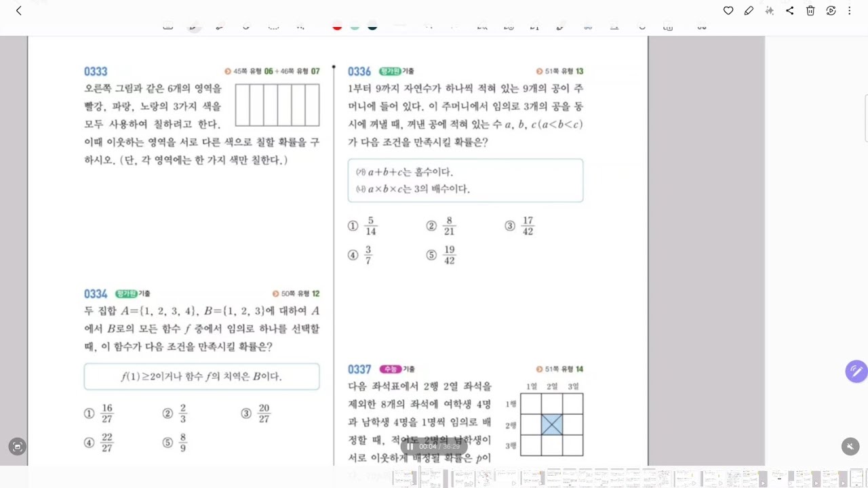The width and height of the screenshot is (868, 488).
Task: Click problem number 0336
Action: (x=359, y=72)
